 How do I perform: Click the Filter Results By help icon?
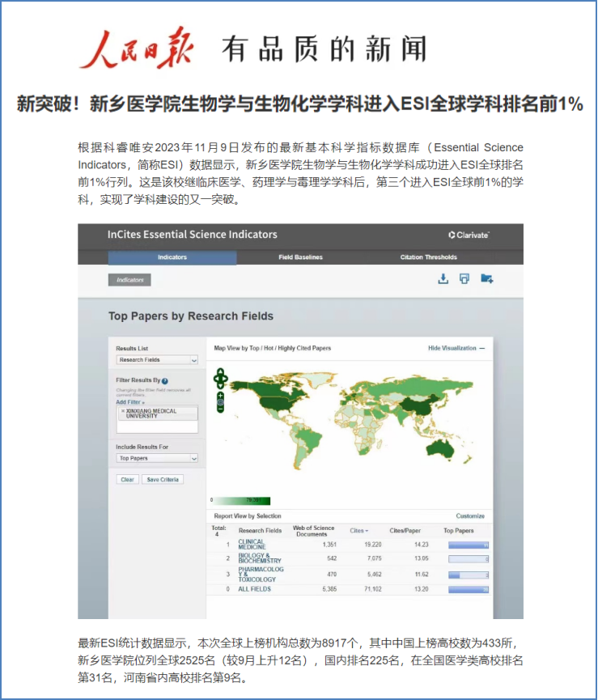165,380
